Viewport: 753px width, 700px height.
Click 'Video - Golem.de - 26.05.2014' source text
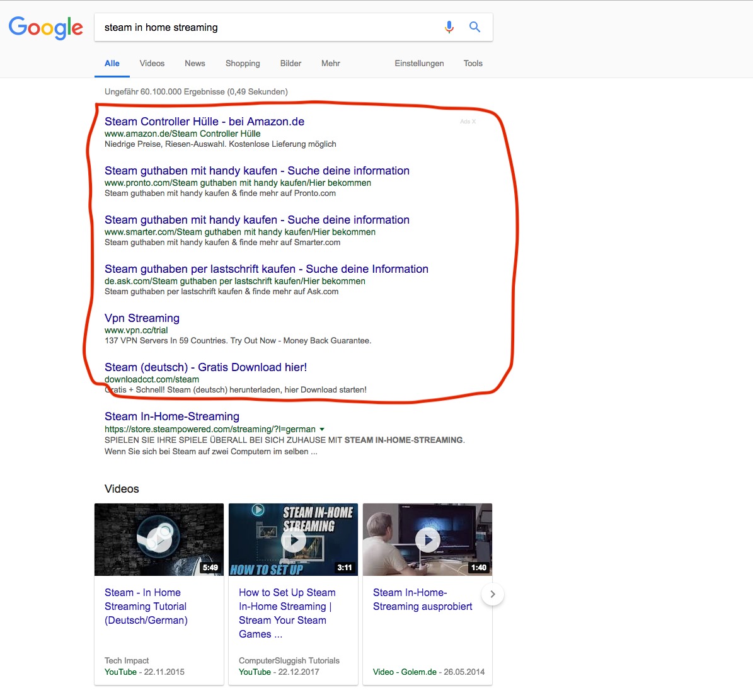coord(429,672)
